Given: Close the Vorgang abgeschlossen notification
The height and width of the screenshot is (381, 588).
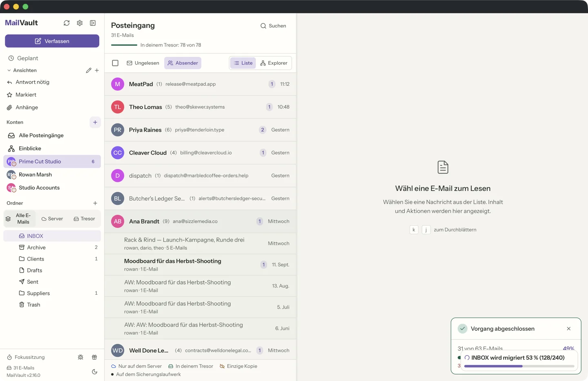Looking at the screenshot, I should 569,329.
